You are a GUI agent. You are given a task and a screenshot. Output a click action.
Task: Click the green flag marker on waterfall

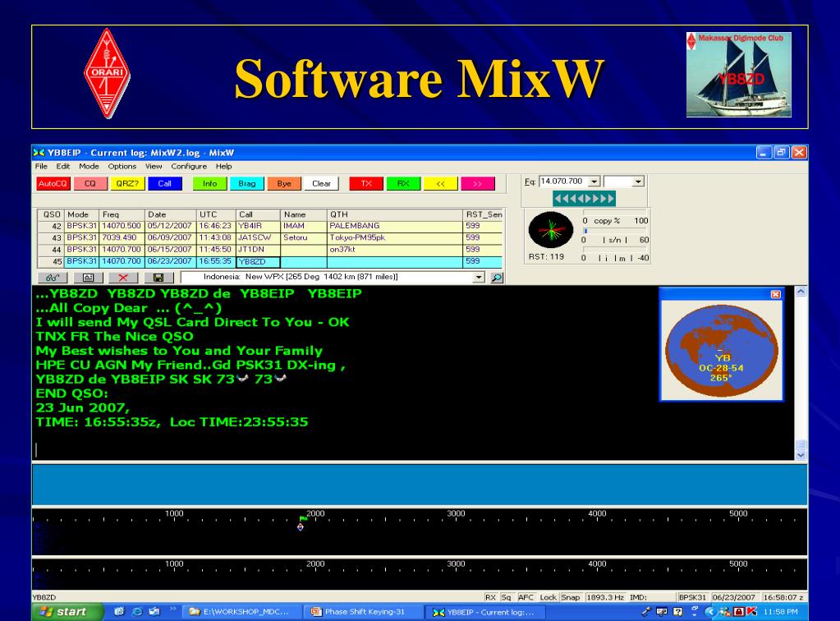click(x=303, y=518)
